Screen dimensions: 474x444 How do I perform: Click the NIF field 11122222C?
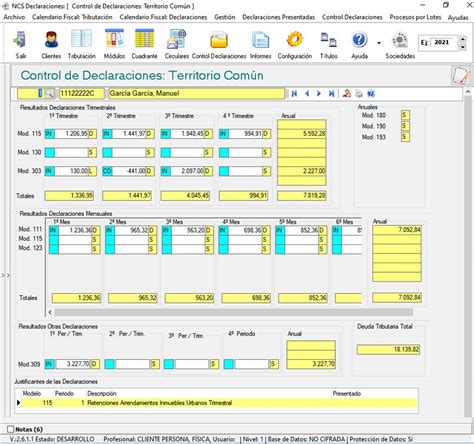tap(82, 94)
